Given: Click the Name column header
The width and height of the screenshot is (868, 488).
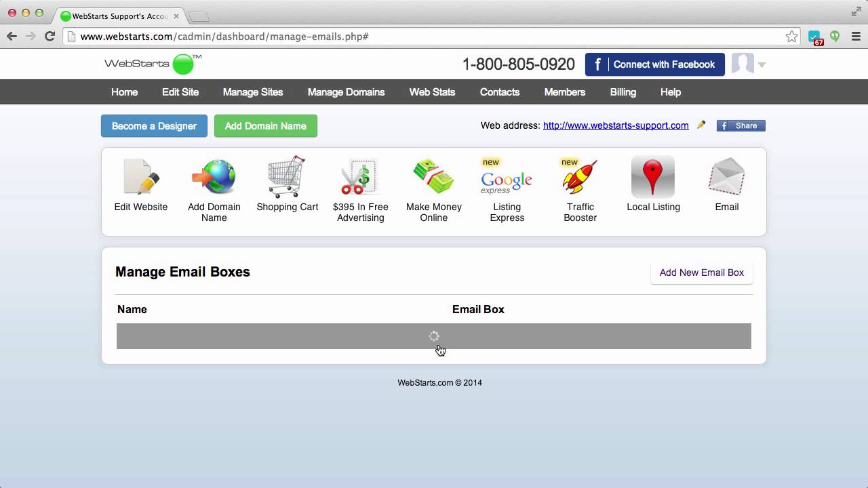Looking at the screenshot, I should coord(132,309).
